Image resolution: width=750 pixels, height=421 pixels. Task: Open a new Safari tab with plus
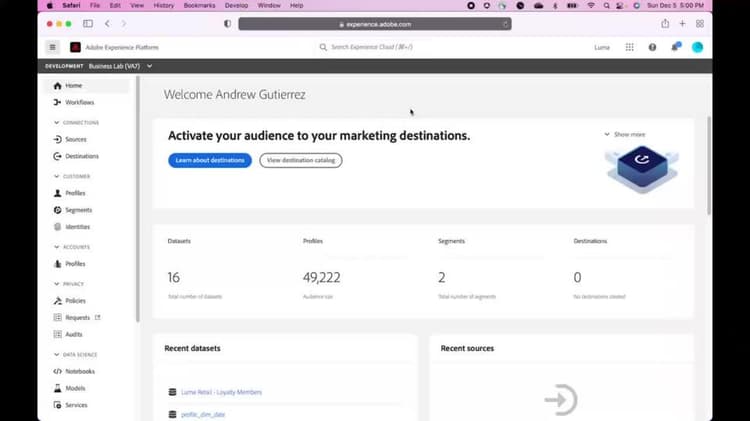(683, 23)
